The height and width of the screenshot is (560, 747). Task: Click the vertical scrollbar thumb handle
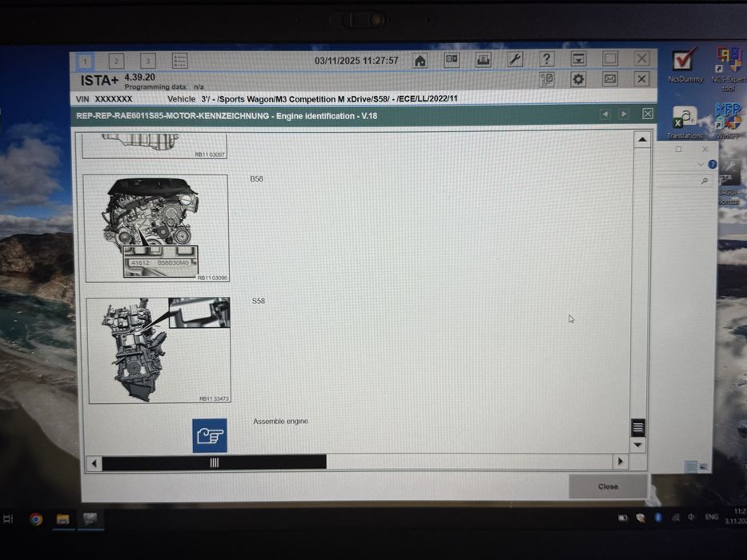coord(637,427)
